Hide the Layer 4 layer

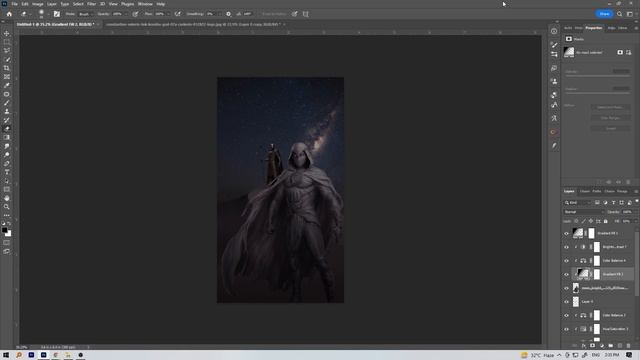(566, 302)
